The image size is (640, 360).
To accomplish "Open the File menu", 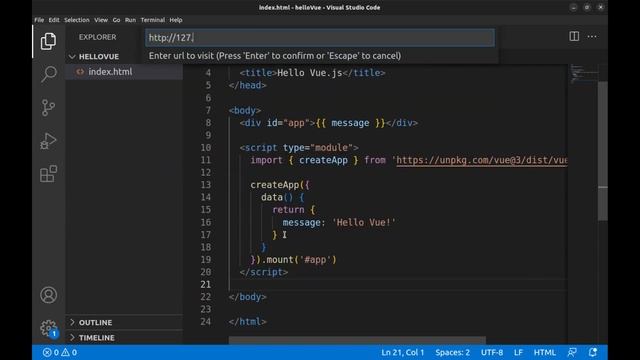I will 39,20.
